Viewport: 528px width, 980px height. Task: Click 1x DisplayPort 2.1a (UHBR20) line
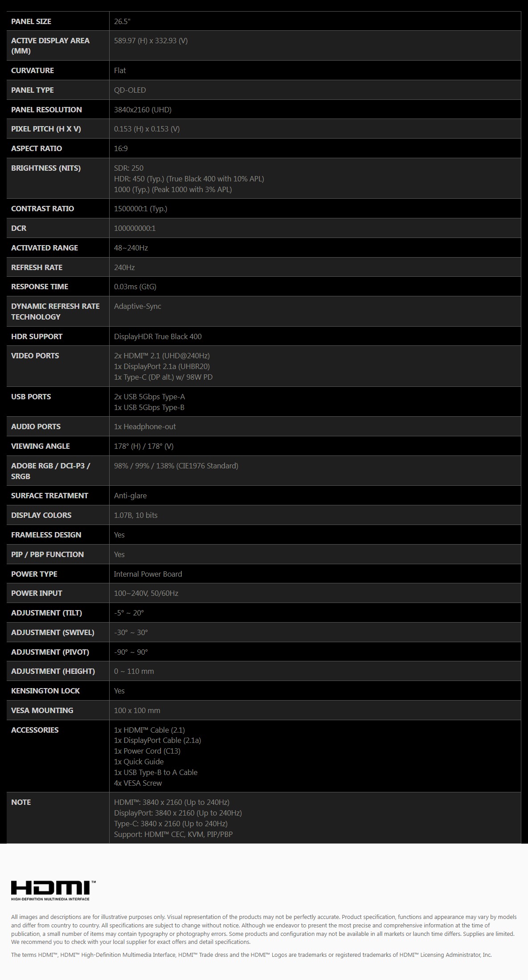[162, 366]
